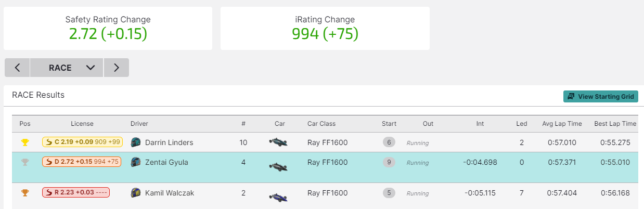The width and height of the screenshot is (644, 209).
Task: Click the silver trophy icon for second place
Action: point(25,162)
